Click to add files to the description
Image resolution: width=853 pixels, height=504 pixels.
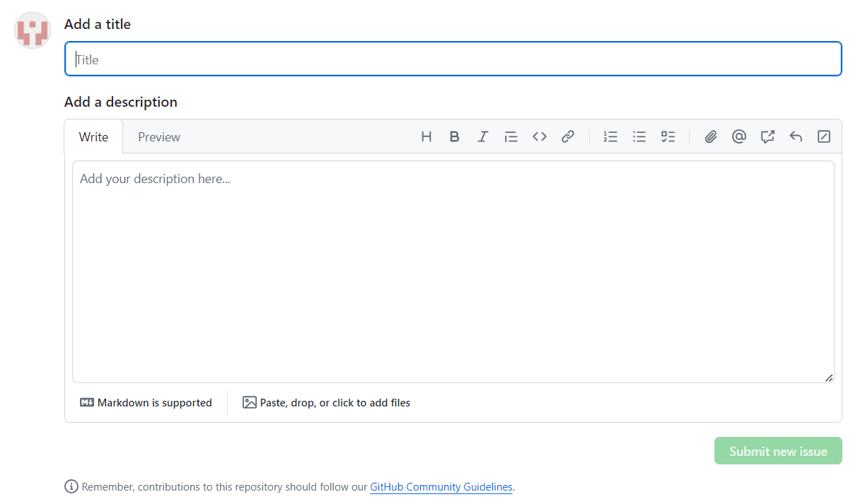point(326,402)
